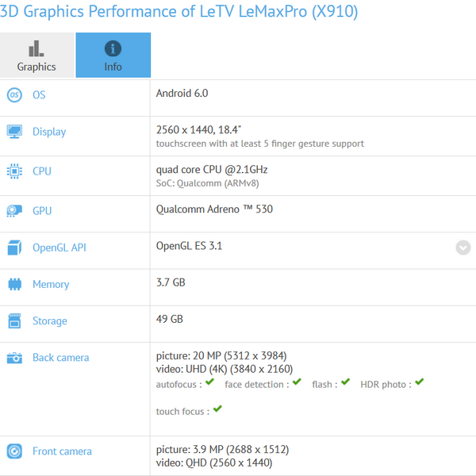
Task: Click the touch focus green checkmark
Action: [x=217, y=409]
